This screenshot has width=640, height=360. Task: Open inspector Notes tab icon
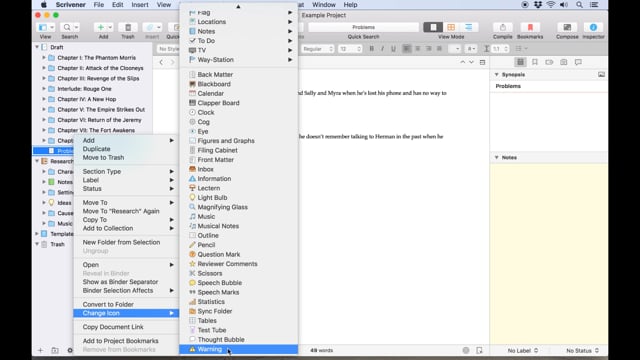tap(520, 62)
